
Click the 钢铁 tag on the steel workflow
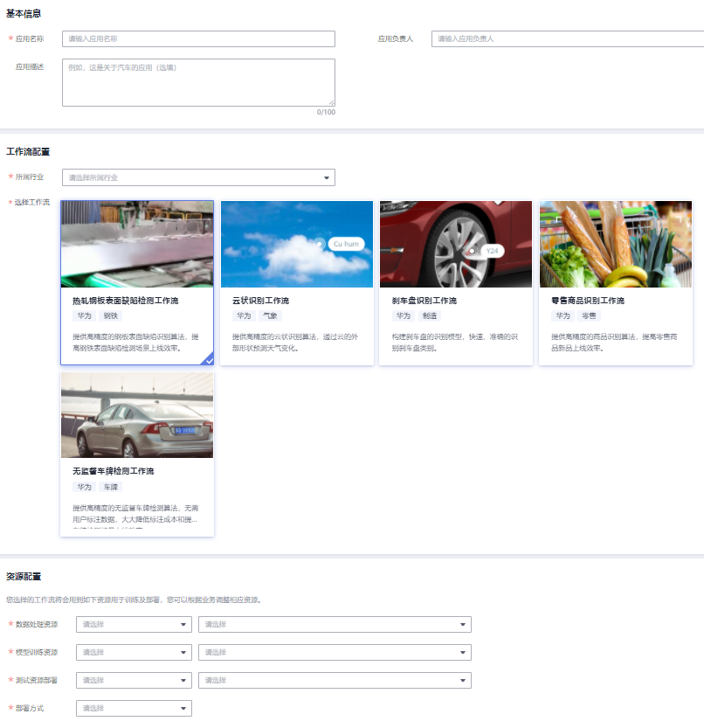click(111, 315)
